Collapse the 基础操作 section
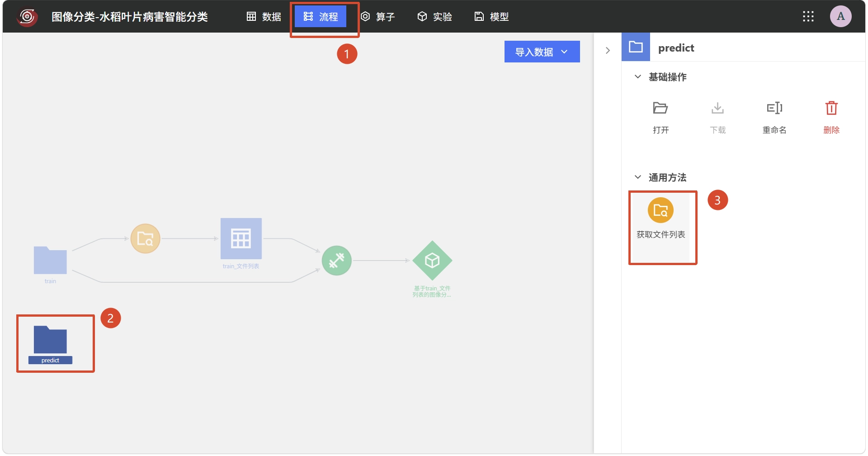This screenshot has width=868, height=456. point(638,77)
